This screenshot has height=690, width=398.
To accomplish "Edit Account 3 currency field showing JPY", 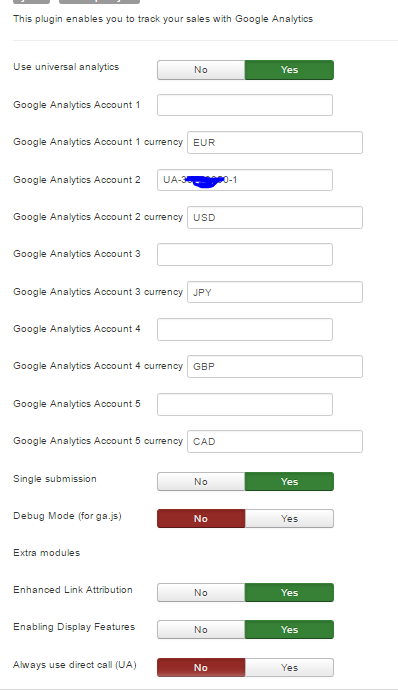I will coord(275,292).
